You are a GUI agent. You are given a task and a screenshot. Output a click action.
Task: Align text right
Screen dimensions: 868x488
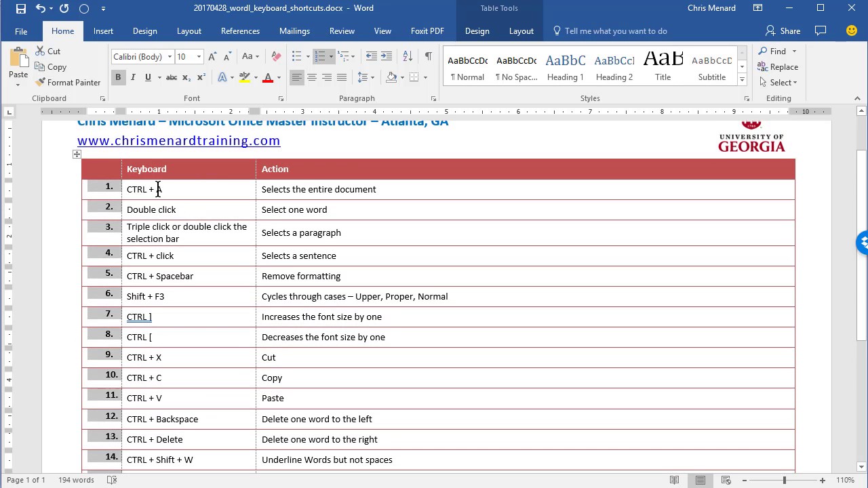pyautogui.click(x=327, y=77)
